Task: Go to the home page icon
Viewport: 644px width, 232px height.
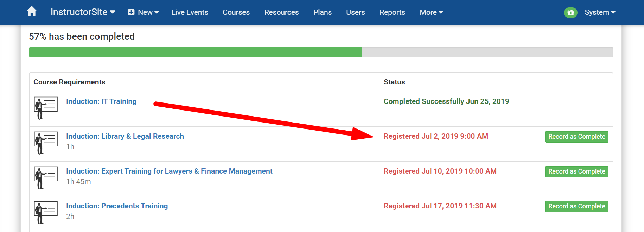Action: point(32,12)
